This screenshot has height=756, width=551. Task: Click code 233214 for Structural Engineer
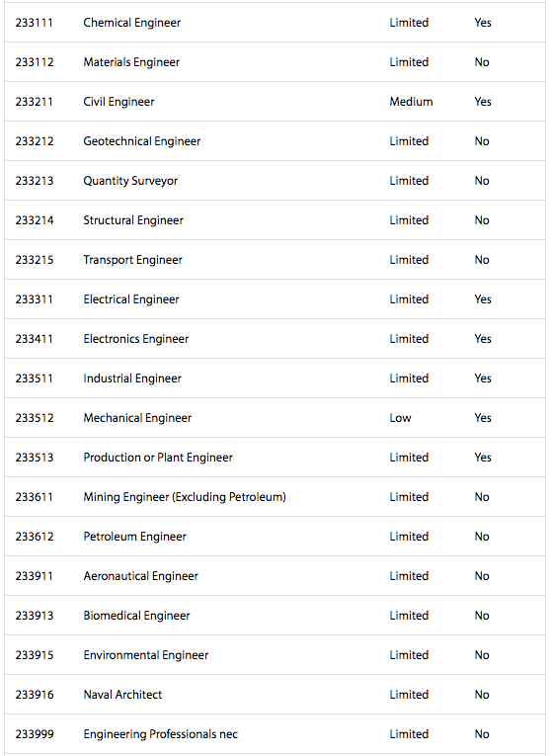[x=35, y=220]
